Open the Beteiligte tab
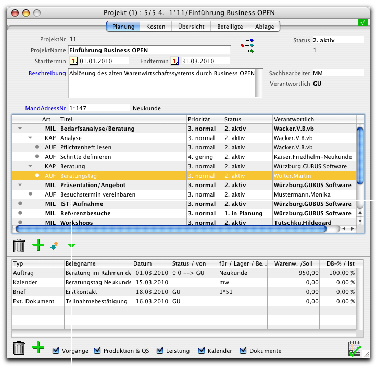Screen dimensions: 386x373 230,26
